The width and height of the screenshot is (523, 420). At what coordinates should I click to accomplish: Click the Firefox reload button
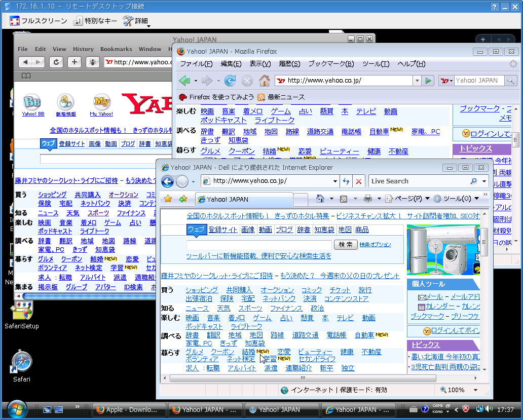point(230,81)
